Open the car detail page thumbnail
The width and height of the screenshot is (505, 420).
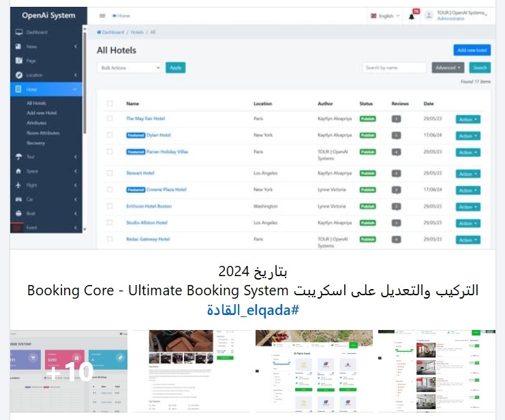pyautogui.click(x=192, y=371)
